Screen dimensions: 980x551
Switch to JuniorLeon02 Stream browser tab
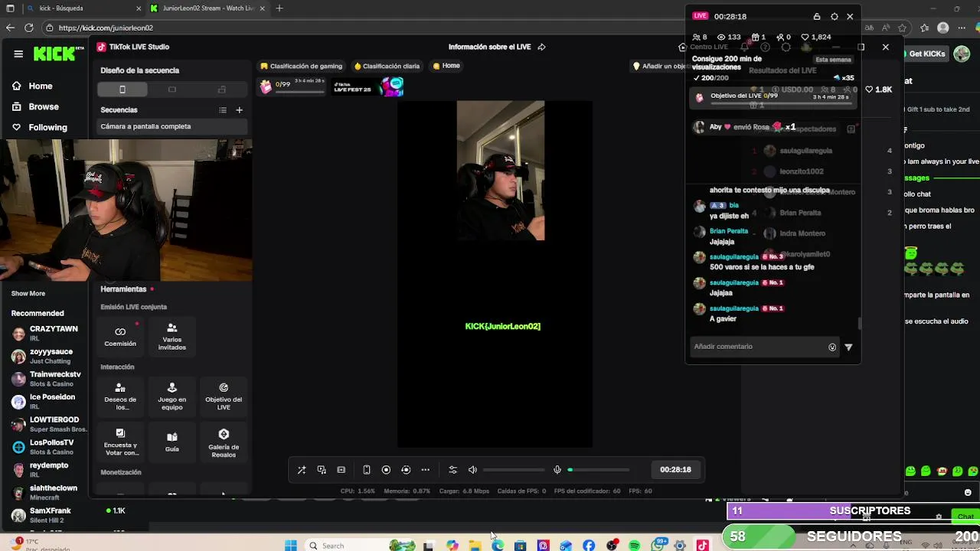(x=207, y=8)
